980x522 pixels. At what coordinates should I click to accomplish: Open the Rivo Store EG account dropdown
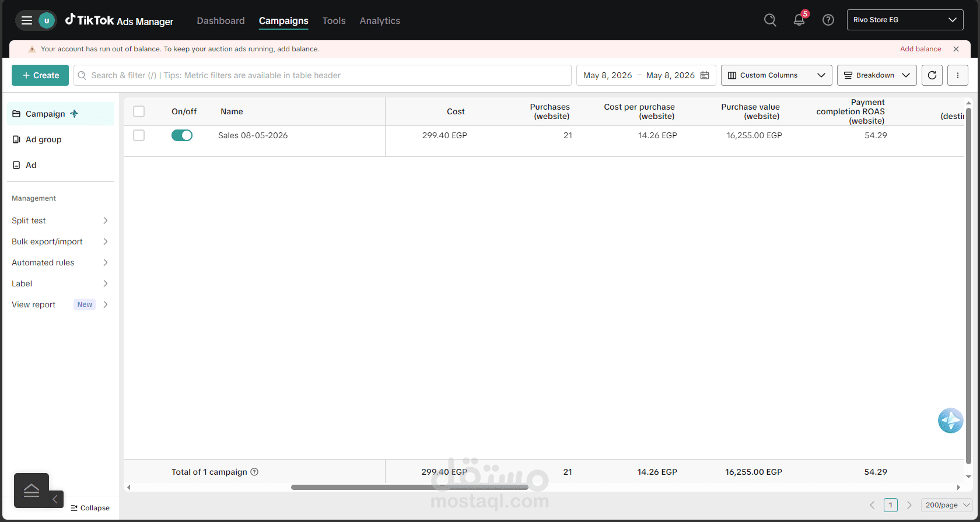pyautogui.click(x=905, y=20)
